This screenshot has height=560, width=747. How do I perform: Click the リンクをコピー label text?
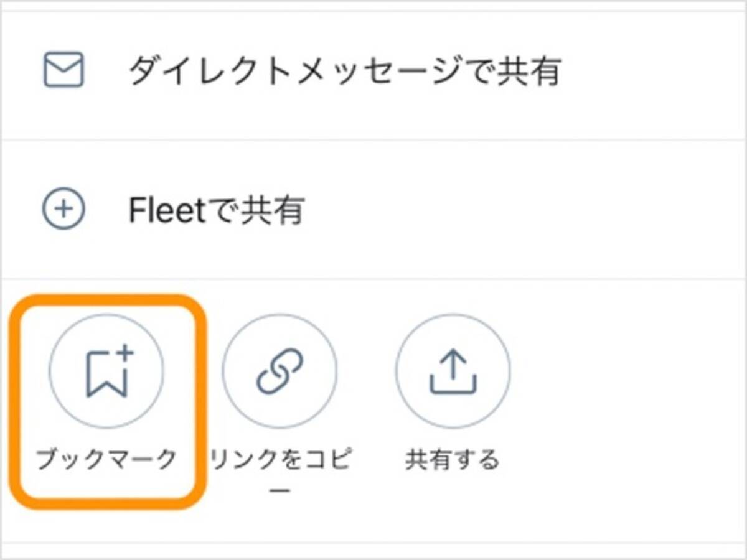(x=281, y=460)
